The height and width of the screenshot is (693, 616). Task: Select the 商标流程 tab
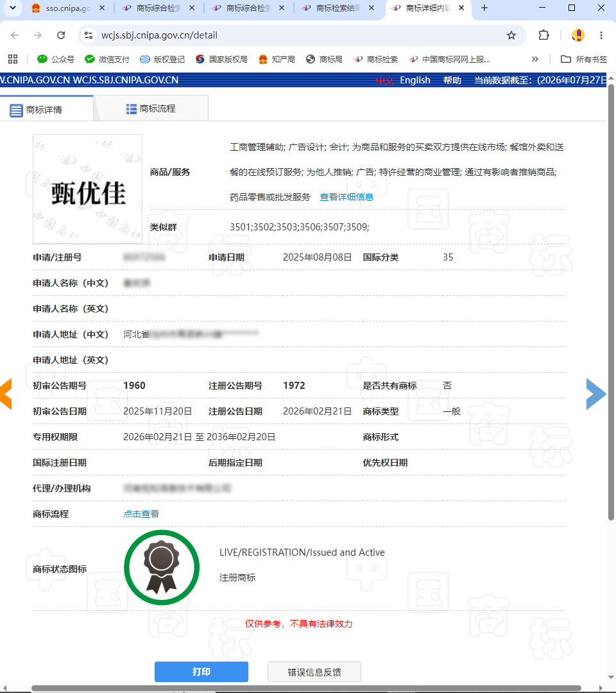point(151,108)
